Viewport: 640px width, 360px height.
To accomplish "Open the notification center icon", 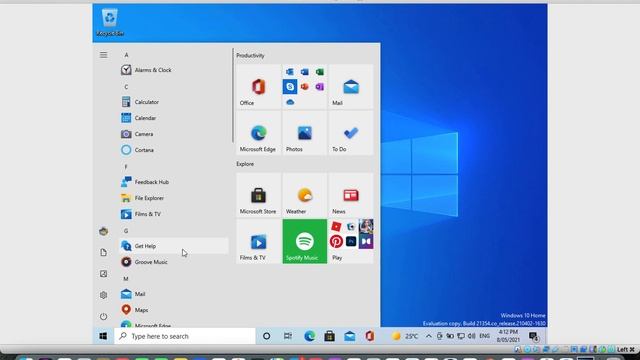I will (x=534, y=336).
